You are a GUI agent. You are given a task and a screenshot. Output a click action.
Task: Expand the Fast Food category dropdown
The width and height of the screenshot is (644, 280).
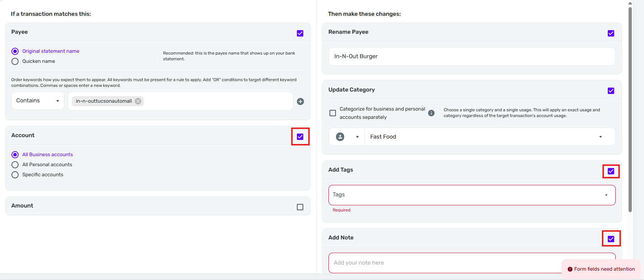point(600,137)
